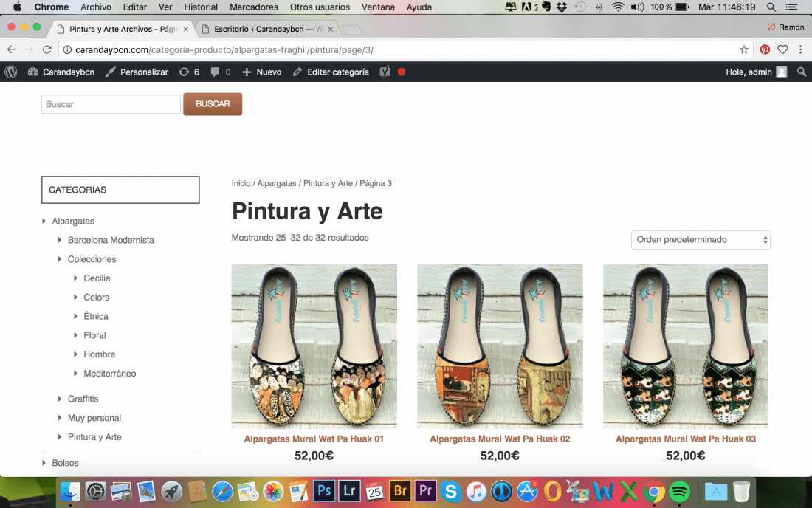Click the heart extension icon
Image resolution: width=812 pixels, height=508 pixels.
(x=782, y=49)
